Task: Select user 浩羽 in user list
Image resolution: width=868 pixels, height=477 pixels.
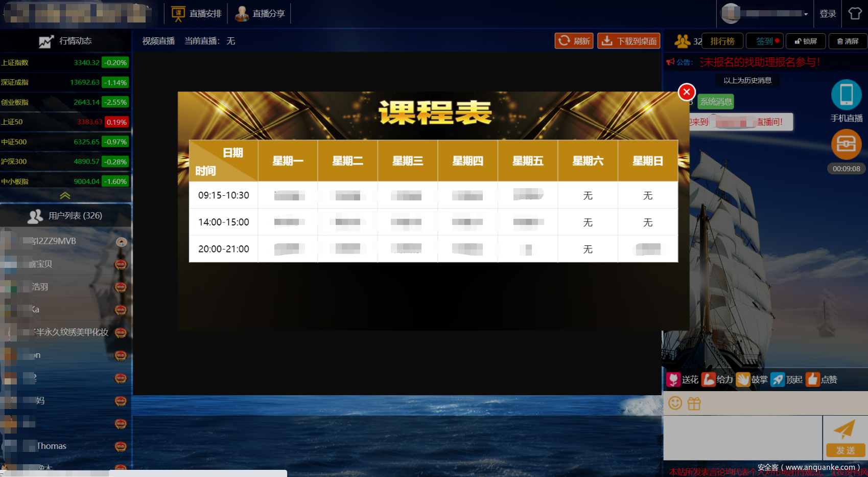Action: 65,287
